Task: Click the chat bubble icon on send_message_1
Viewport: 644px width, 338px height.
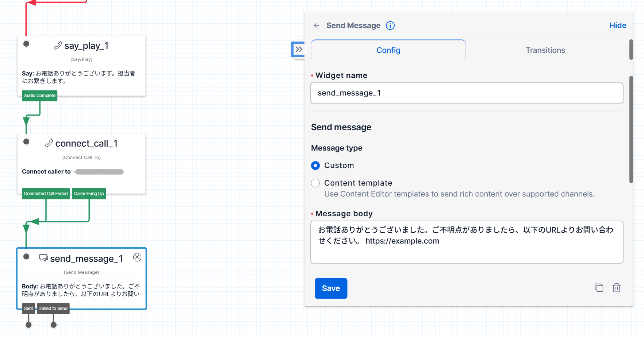Action: pos(43,258)
